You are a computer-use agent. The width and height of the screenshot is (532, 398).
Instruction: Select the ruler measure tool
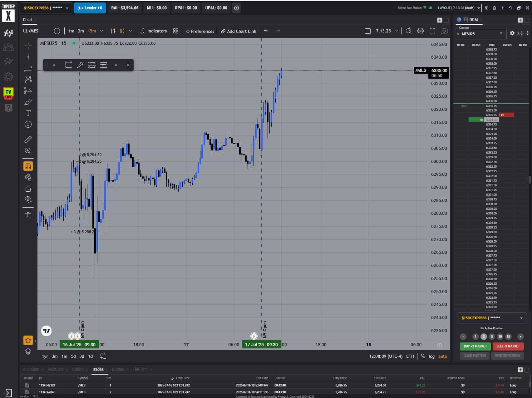point(28,139)
